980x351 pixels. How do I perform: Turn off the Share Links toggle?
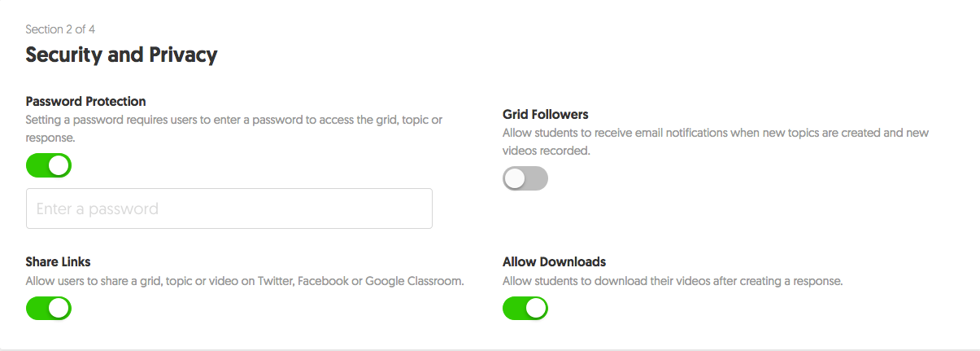[x=49, y=308]
